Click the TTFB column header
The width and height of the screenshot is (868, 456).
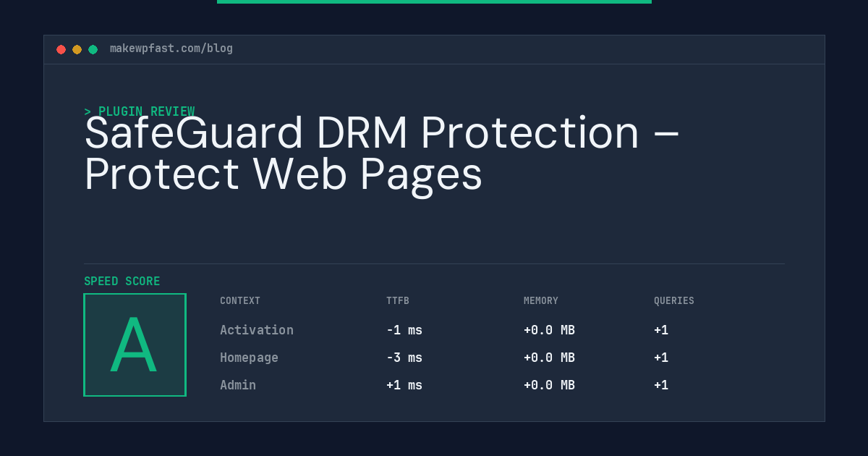[x=398, y=301]
